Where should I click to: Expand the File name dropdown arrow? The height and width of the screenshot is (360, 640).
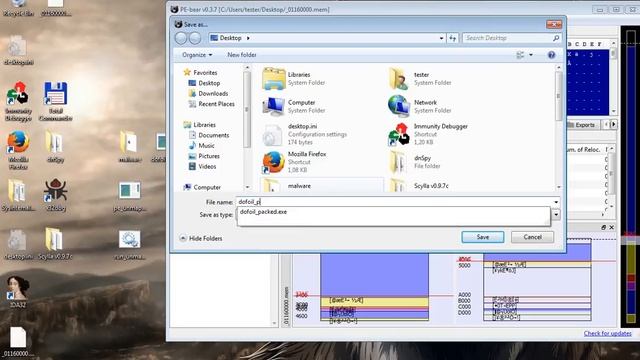(556, 202)
